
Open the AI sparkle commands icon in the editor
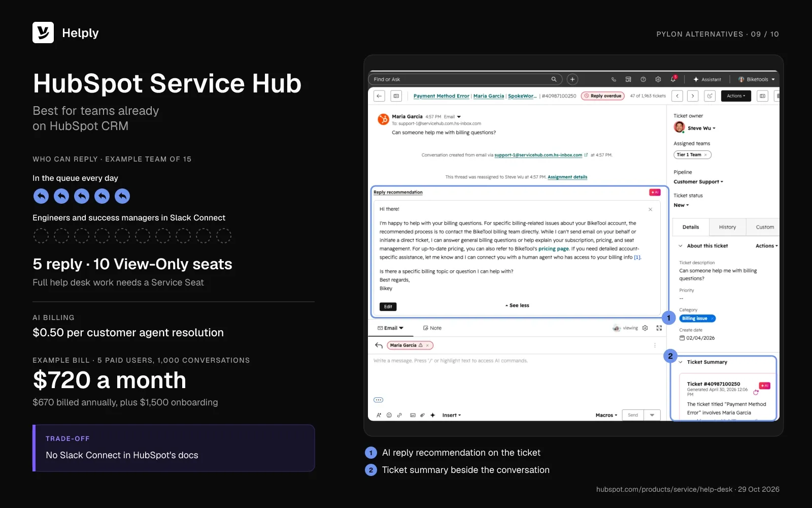(433, 415)
